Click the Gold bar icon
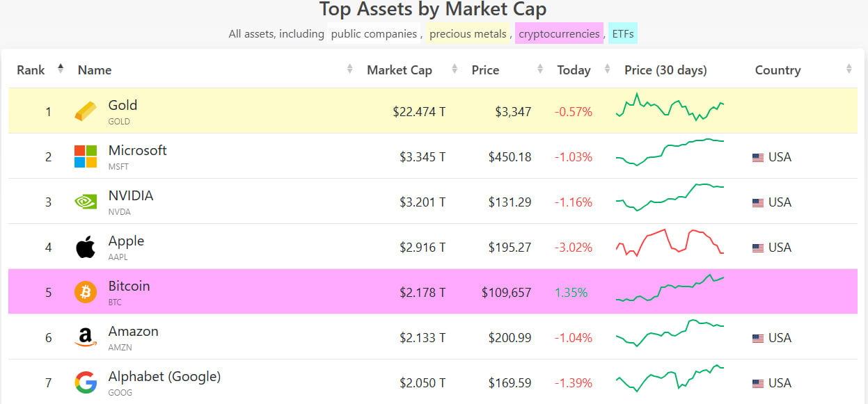The width and height of the screenshot is (868, 404). [x=86, y=111]
